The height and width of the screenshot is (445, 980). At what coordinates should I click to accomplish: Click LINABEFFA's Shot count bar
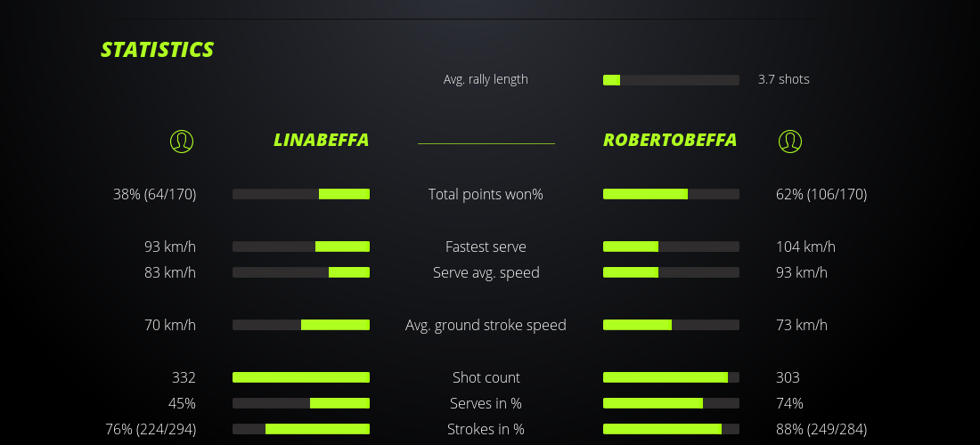[x=301, y=377]
